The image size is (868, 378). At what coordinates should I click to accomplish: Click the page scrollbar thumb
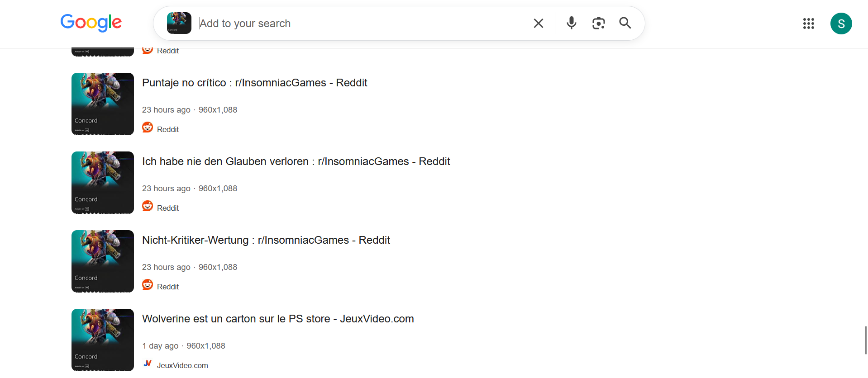coord(866,340)
